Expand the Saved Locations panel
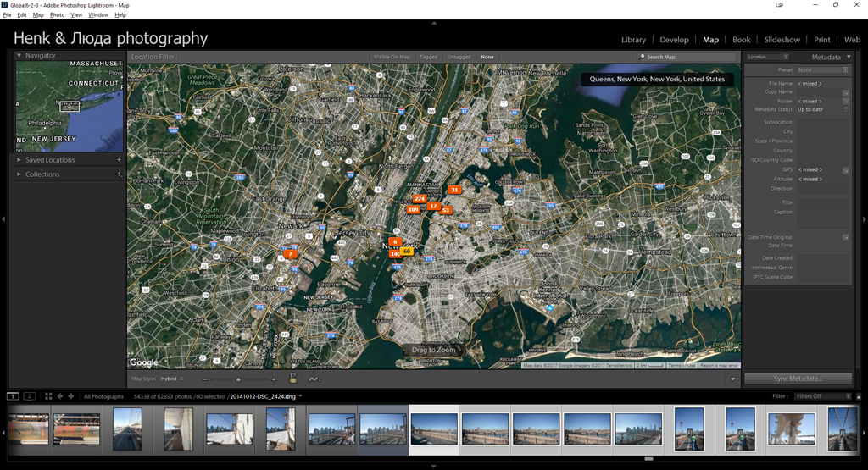The height and width of the screenshot is (470, 868). [19, 160]
